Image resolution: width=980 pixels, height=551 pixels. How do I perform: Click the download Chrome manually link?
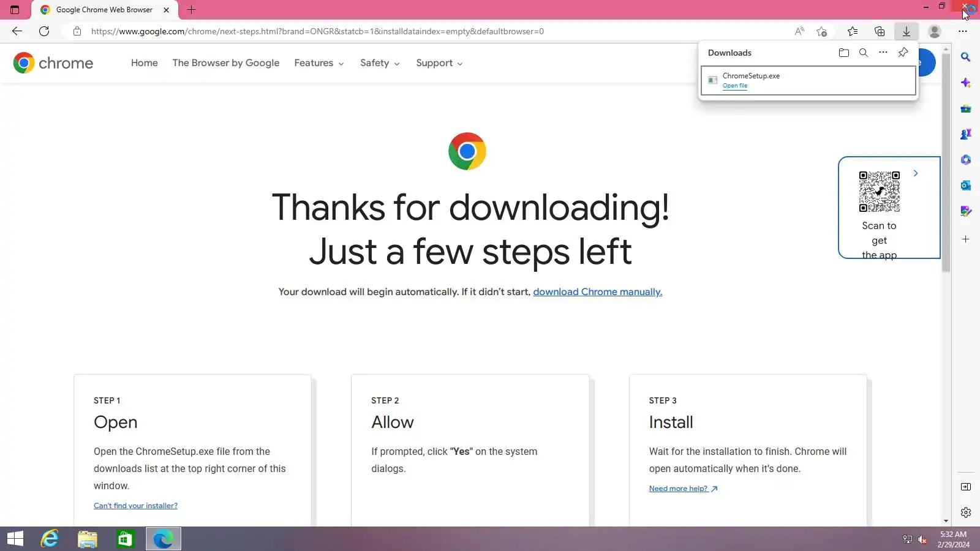pos(598,292)
